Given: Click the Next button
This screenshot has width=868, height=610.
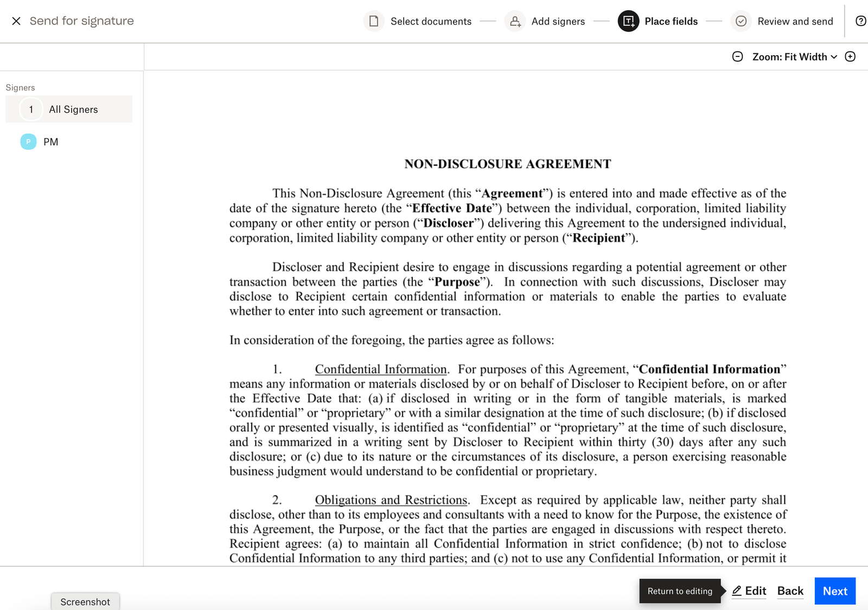Looking at the screenshot, I should (835, 591).
